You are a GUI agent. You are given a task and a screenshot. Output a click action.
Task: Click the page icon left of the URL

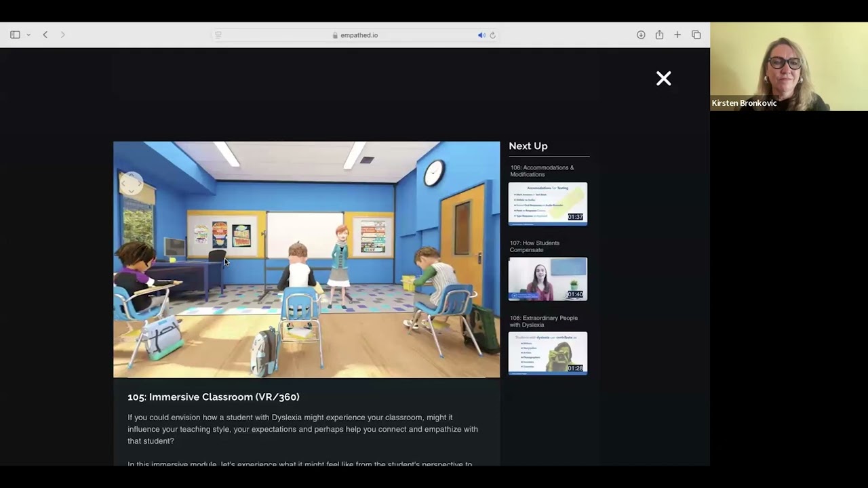(x=218, y=35)
